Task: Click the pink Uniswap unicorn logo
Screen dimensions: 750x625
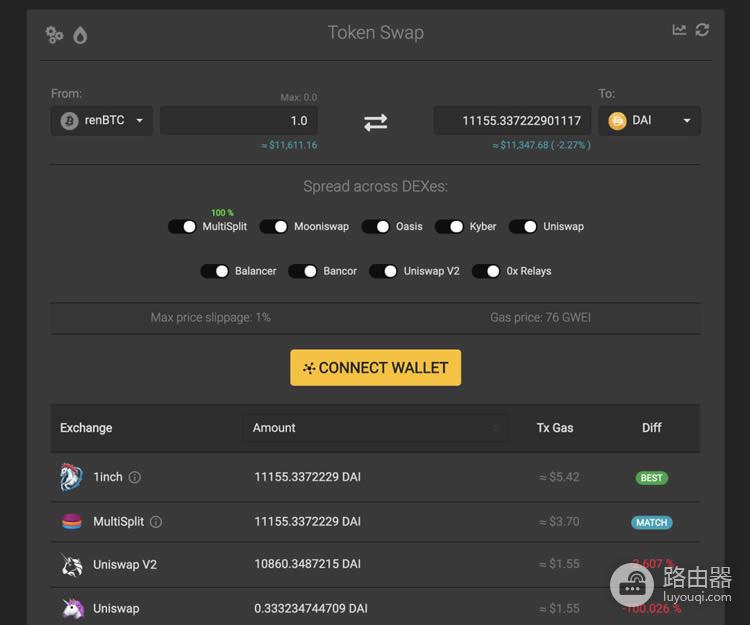Action: coord(73,608)
